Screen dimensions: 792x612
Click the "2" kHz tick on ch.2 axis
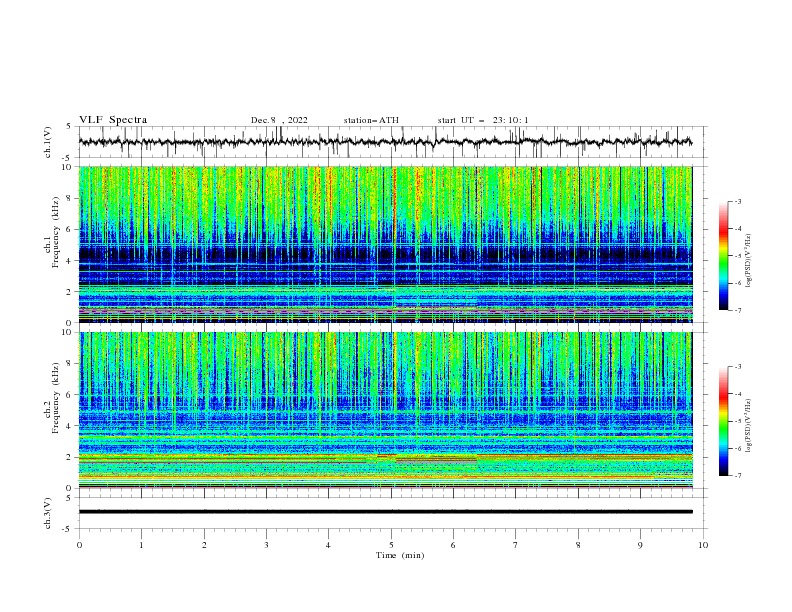[x=69, y=457]
